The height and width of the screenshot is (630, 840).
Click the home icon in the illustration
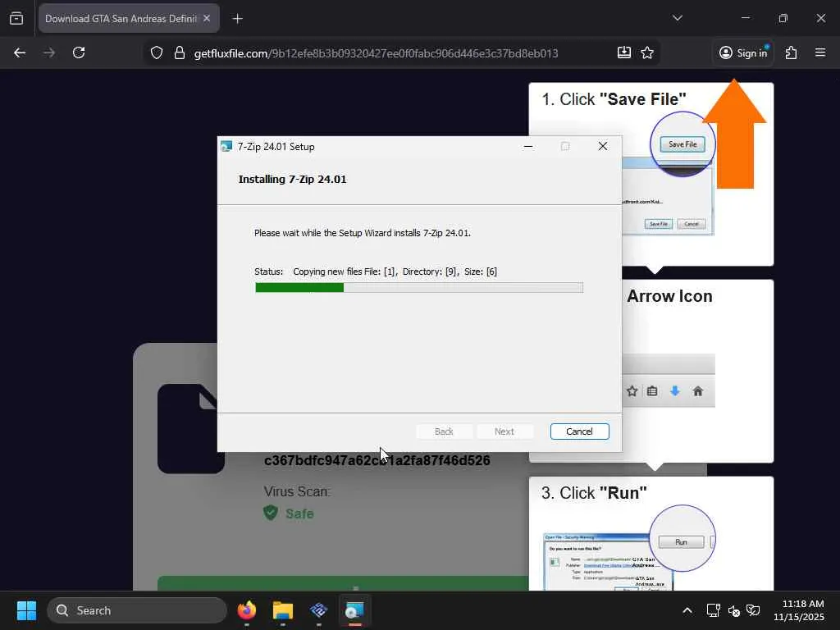click(x=697, y=391)
